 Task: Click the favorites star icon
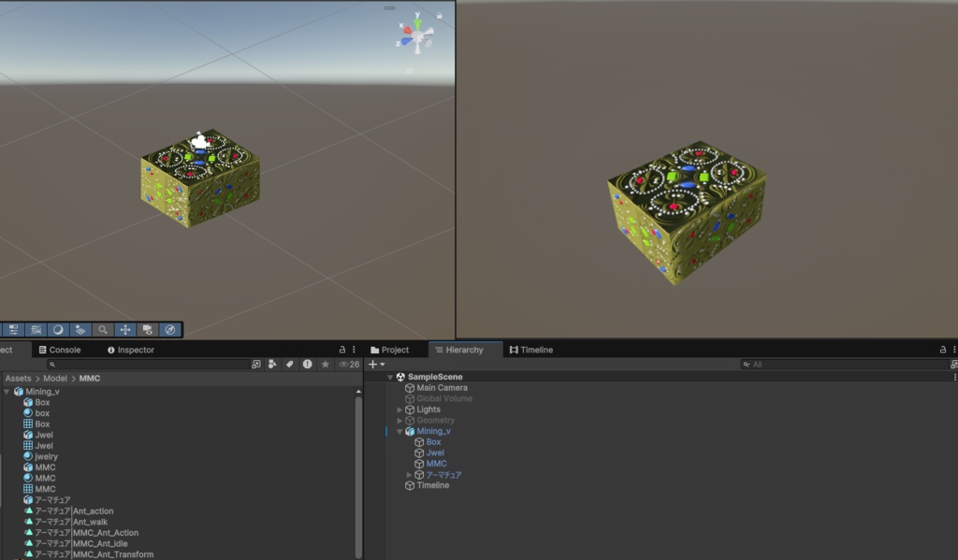click(325, 364)
